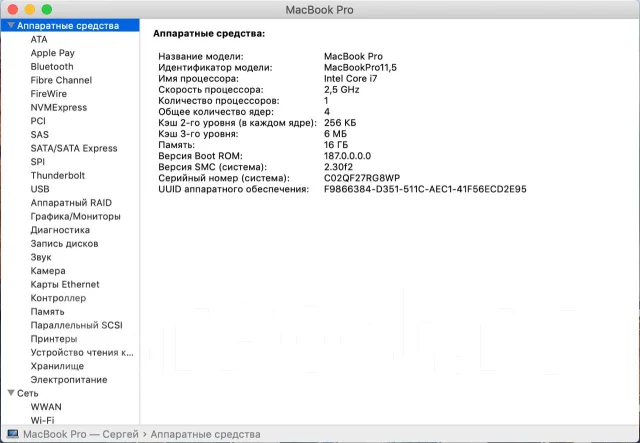Zoom the window with green button
The image size is (640, 443).
coord(47,9)
